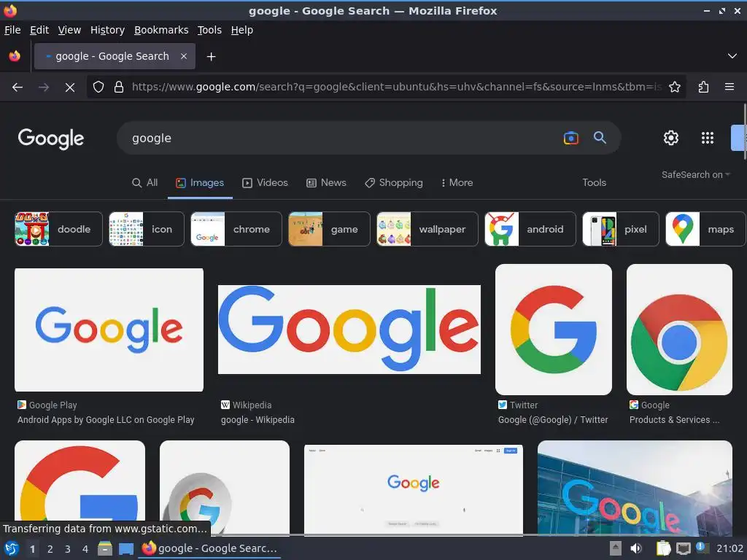
Task: Click the system tray eject icon
Action: [x=616, y=548]
